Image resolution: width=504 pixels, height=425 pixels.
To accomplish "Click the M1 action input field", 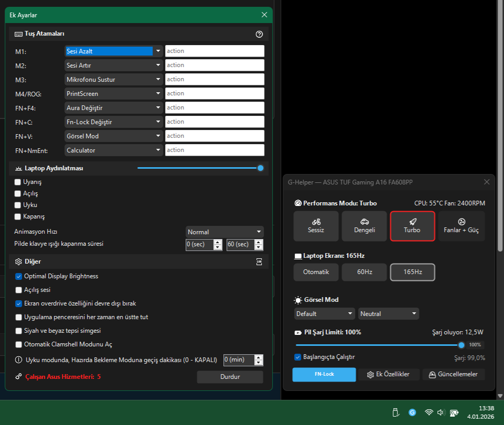I will click(x=215, y=51).
